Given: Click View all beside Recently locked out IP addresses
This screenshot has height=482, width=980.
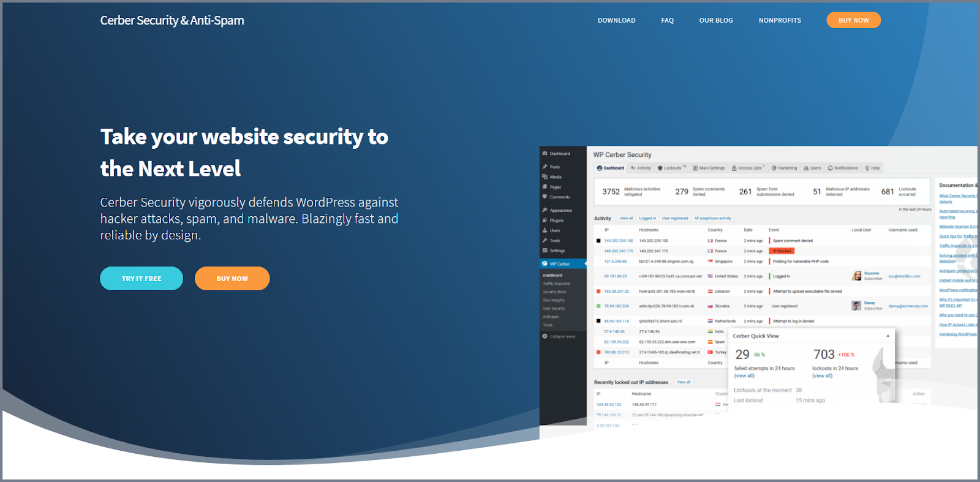Looking at the screenshot, I should tap(684, 382).
